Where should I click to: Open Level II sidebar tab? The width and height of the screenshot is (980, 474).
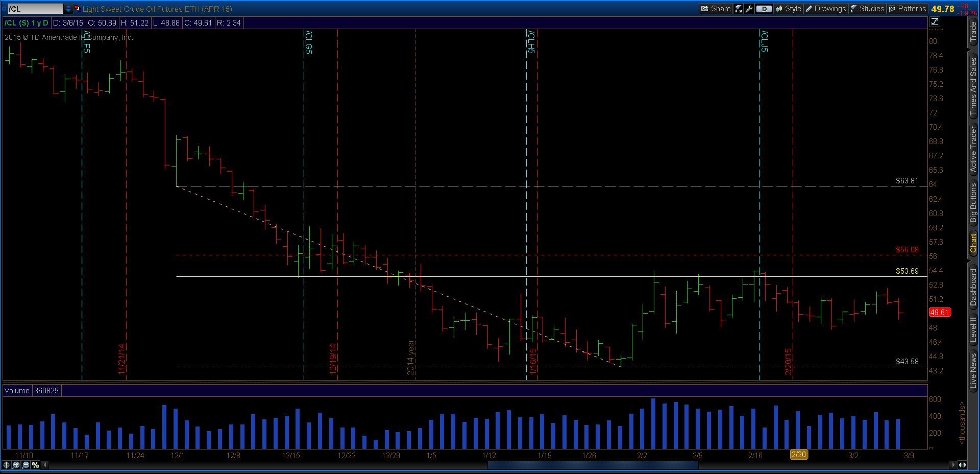973,330
